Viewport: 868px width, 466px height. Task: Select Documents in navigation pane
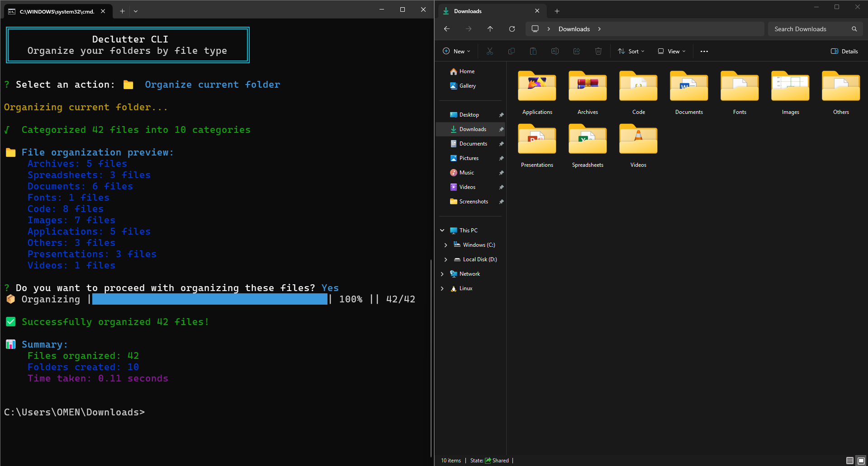(470, 144)
